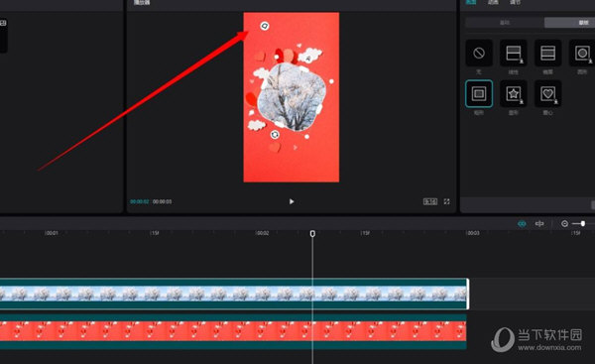Click the fullscreen preview icon
This screenshot has height=364, width=595.
tap(446, 201)
